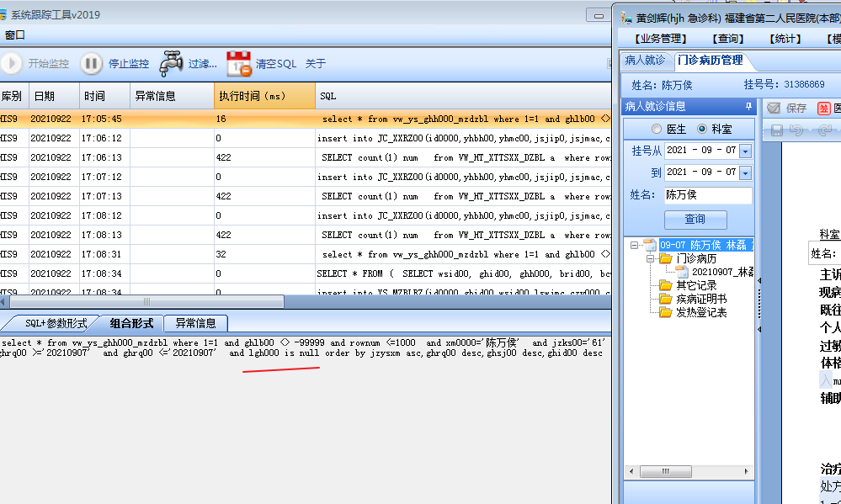Image resolution: width=841 pixels, height=504 pixels.
Task: Select the row at time 17:08:31
Action: (x=306, y=254)
